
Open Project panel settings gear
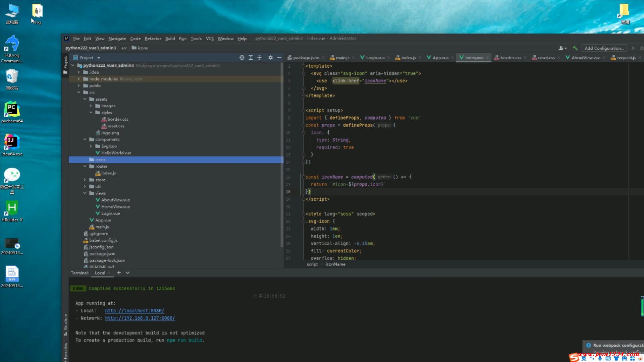270,58
